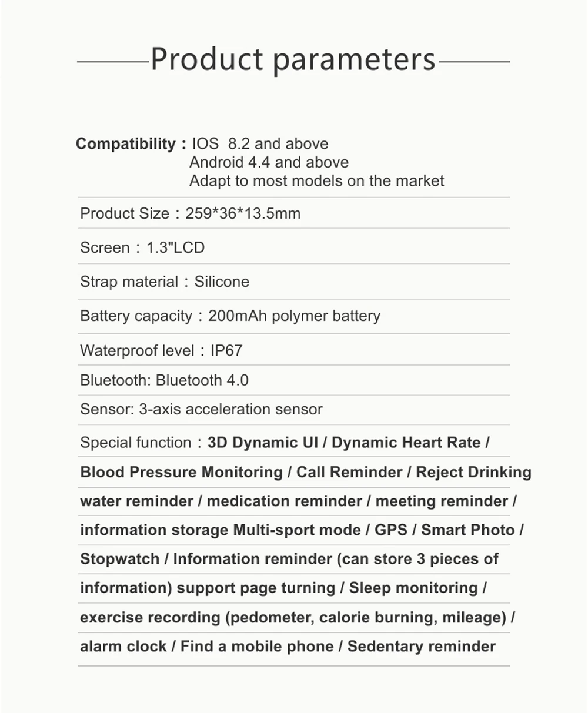Click Android 4.4 and above line
This screenshot has width=588, height=713.
[269, 162]
